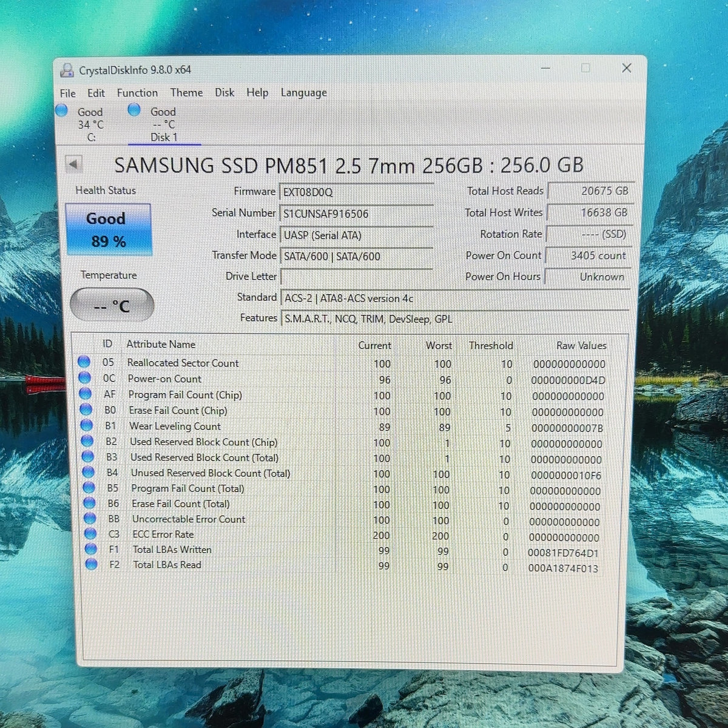Click raw value 000000000D4D
728x728 pixels.
pos(568,380)
